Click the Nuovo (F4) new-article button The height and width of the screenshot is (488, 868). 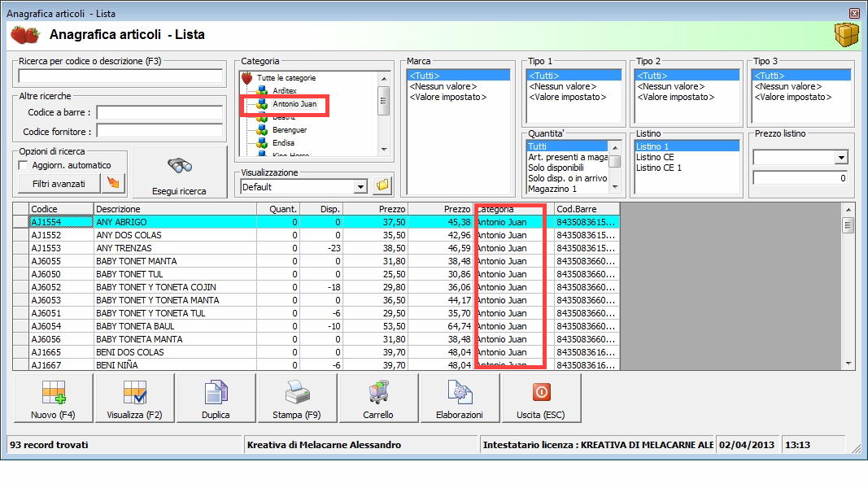[x=53, y=399]
